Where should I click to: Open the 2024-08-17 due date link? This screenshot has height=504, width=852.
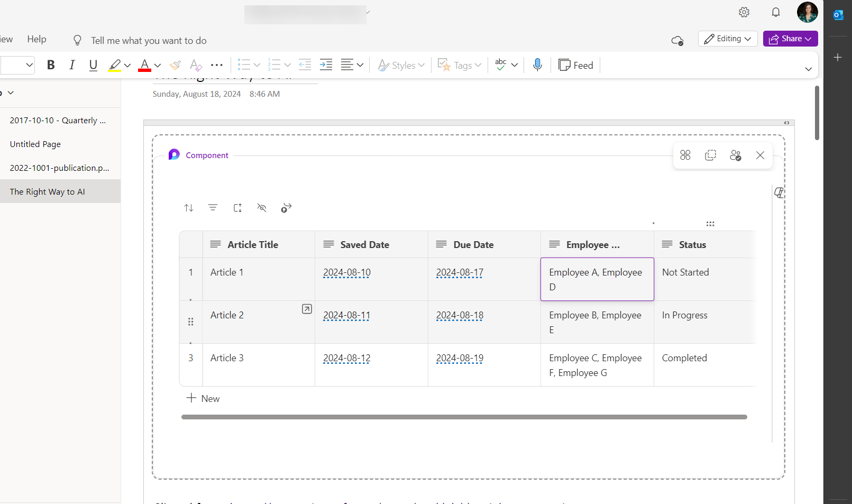point(459,272)
